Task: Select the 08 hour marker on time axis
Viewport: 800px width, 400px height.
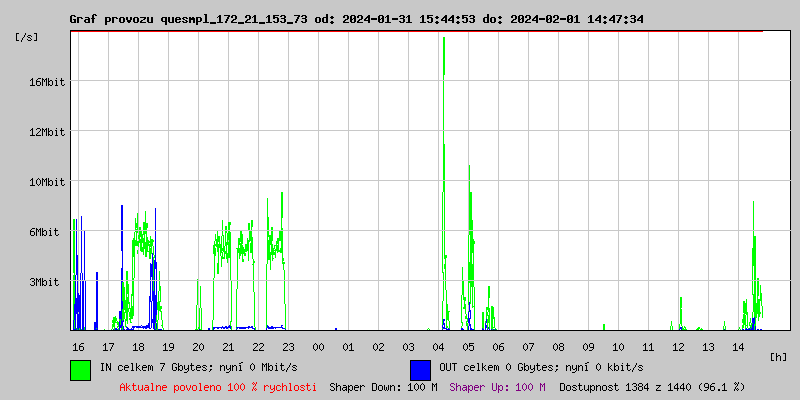Action: coord(558,346)
